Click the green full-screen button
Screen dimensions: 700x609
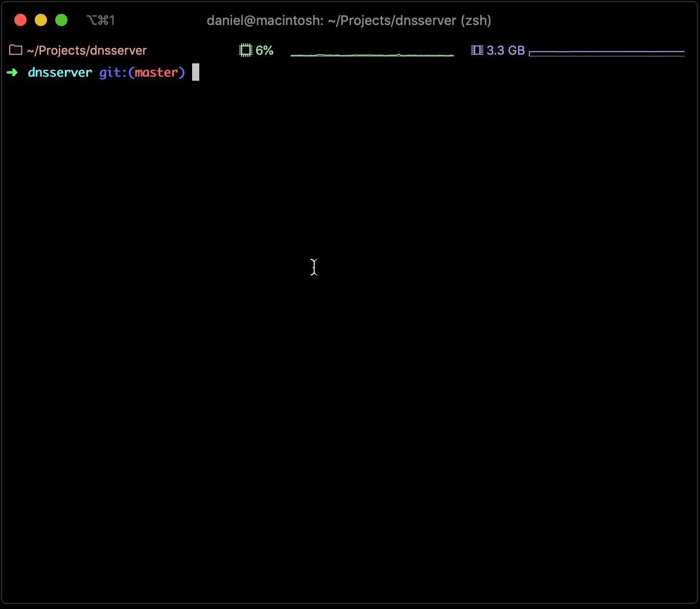[x=61, y=19]
